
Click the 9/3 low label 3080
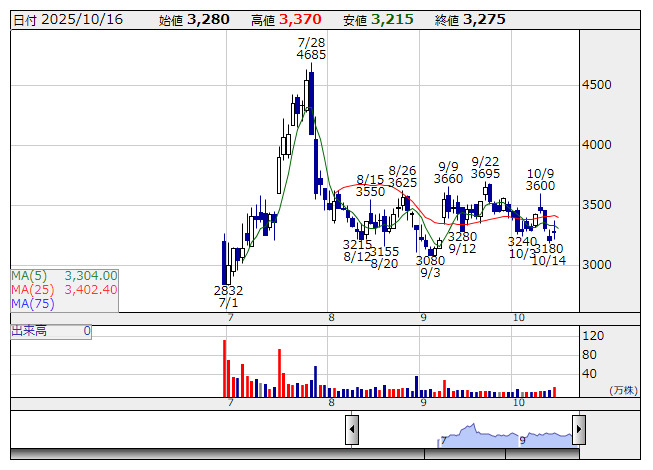430,260
